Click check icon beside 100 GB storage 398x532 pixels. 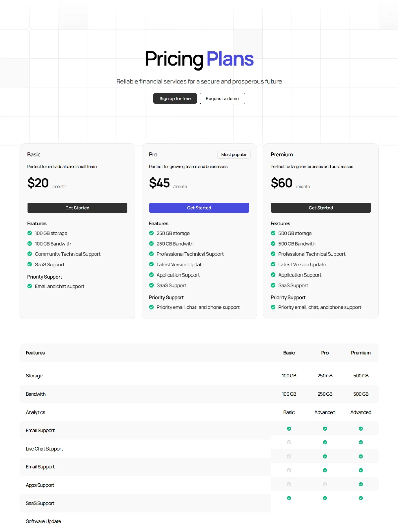(x=30, y=233)
